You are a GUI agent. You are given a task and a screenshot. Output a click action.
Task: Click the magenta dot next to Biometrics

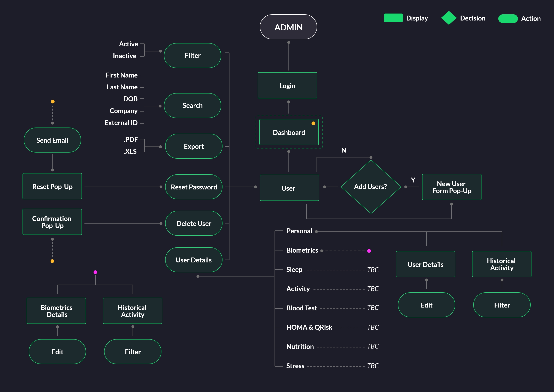pyautogui.click(x=369, y=251)
